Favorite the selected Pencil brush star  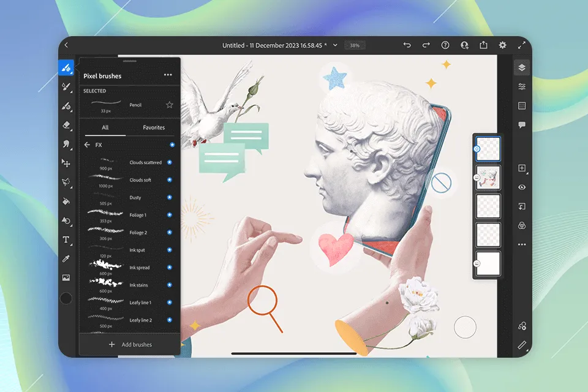point(170,105)
